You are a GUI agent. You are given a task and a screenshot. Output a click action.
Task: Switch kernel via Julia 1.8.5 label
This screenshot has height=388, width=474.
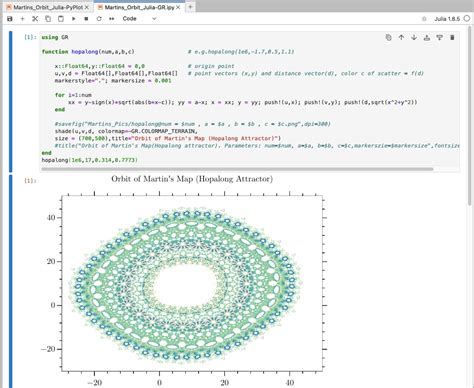pyautogui.click(x=447, y=19)
